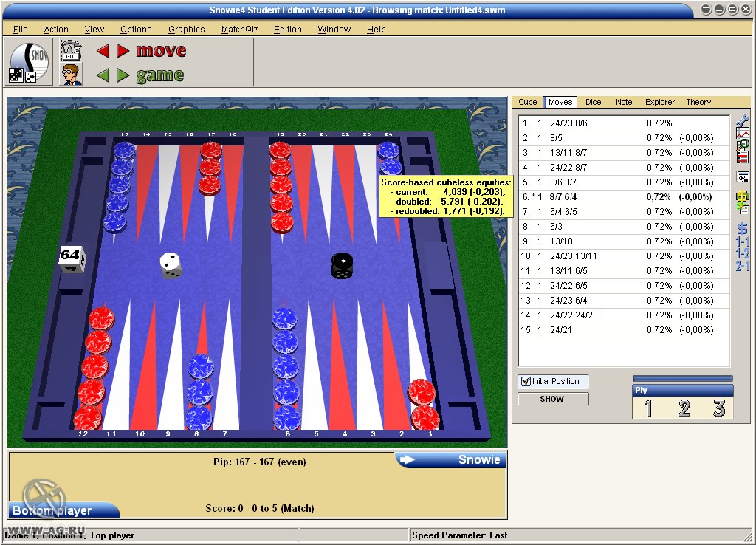Click the green previous game arrow
Viewport: 756px width, 545px height.
[103, 75]
